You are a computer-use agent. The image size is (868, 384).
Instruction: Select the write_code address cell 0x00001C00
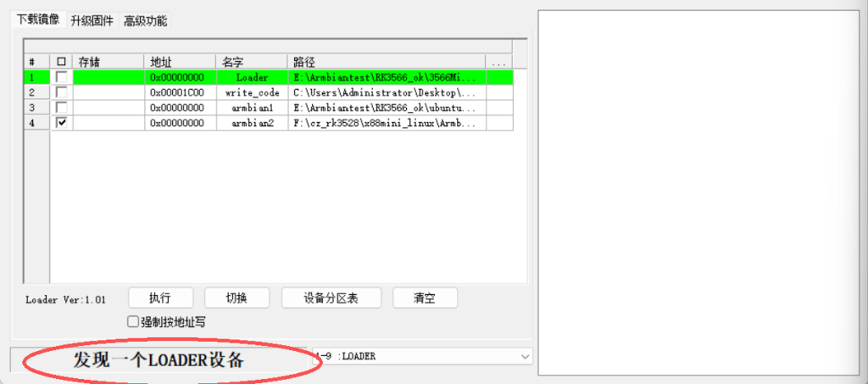[179, 92]
